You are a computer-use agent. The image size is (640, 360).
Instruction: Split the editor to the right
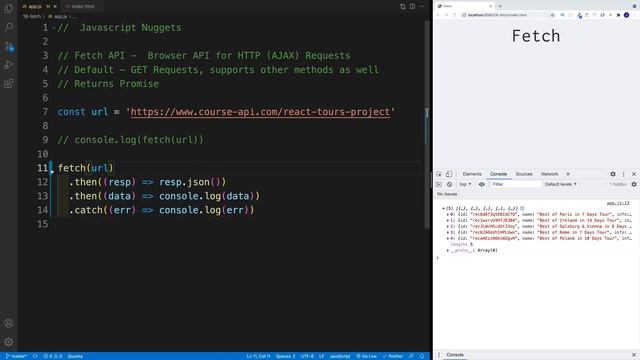coord(412,6)
